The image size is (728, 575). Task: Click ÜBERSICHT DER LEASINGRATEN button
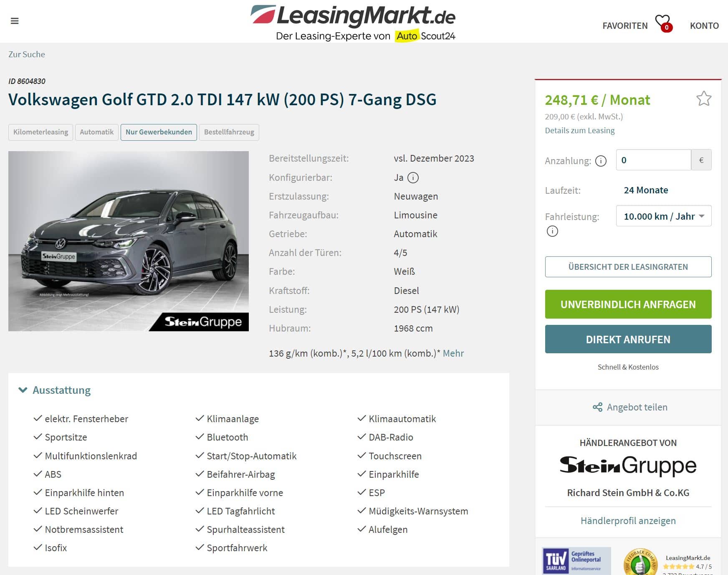[628, 267]
